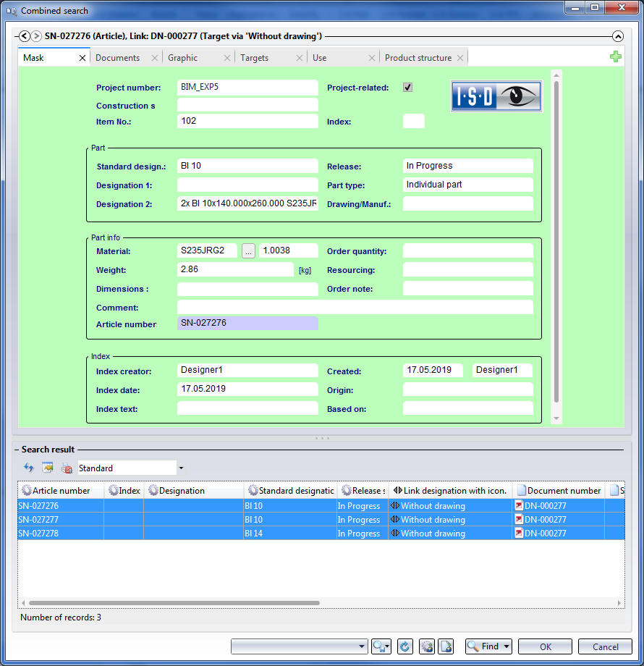Click the green plus add-tab icon
The height and width of the screenshot is (666, 644).
(x=615, y=56)
